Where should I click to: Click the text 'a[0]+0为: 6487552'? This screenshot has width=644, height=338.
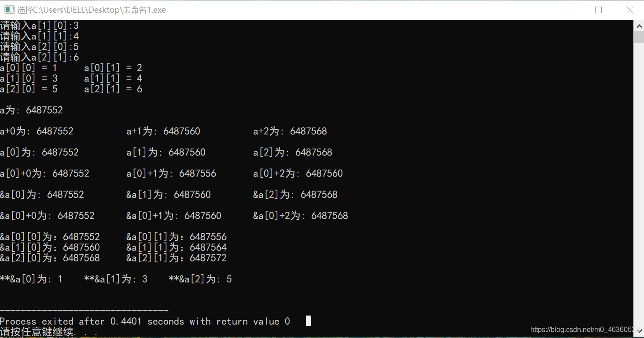click(x=45, y=173)
